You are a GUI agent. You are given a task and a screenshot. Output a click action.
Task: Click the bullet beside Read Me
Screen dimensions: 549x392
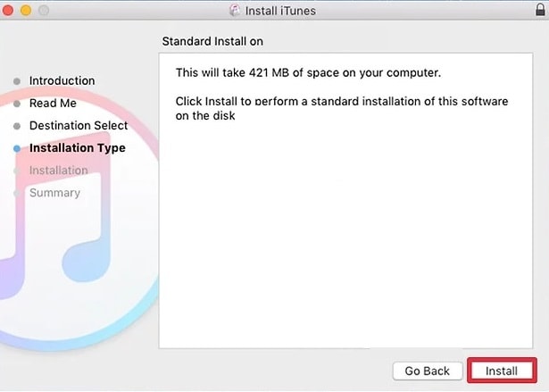coord(17,104)
